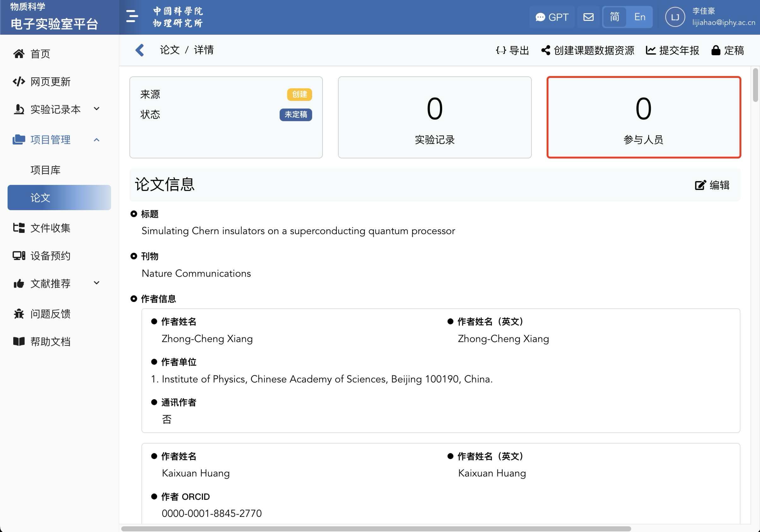This screenshot has width=760, height=532.
Task: Click the microscope icon for 实验记录本
Action: 19,109
